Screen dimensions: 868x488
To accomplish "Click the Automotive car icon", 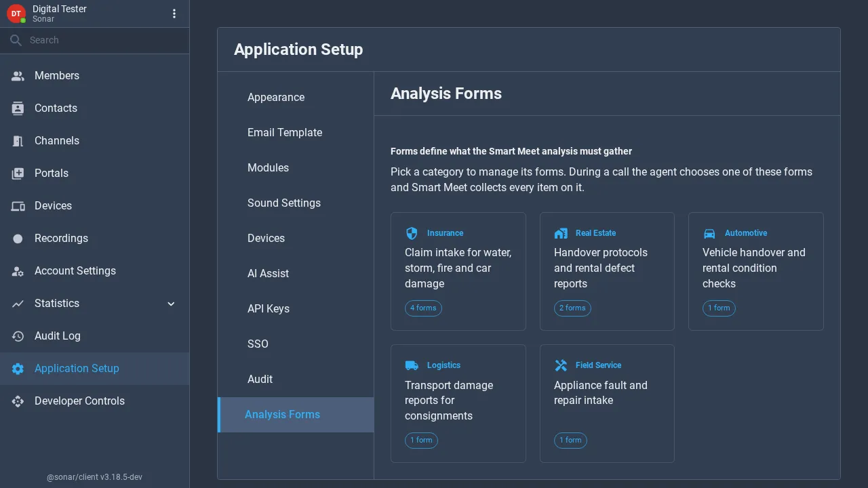I will pos(709,233).
